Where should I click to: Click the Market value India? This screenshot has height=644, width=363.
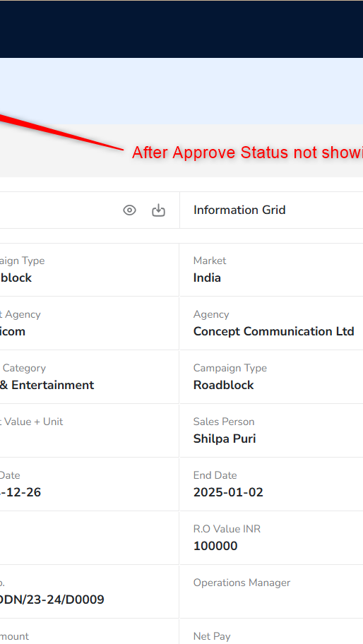207,278
